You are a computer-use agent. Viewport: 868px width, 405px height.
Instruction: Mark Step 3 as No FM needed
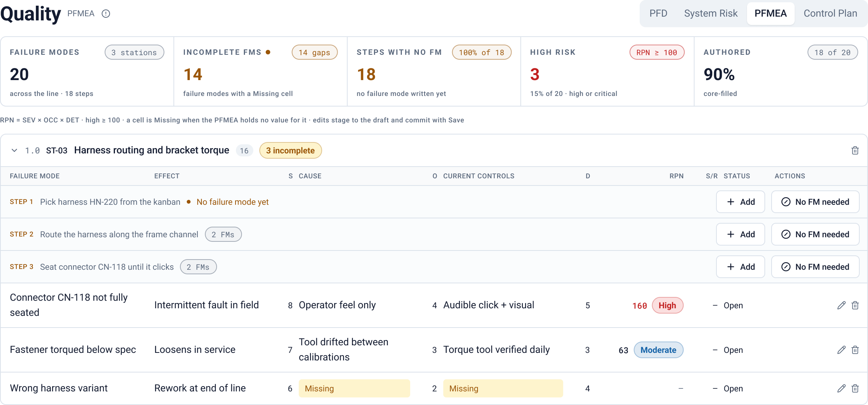pos(815,267)
